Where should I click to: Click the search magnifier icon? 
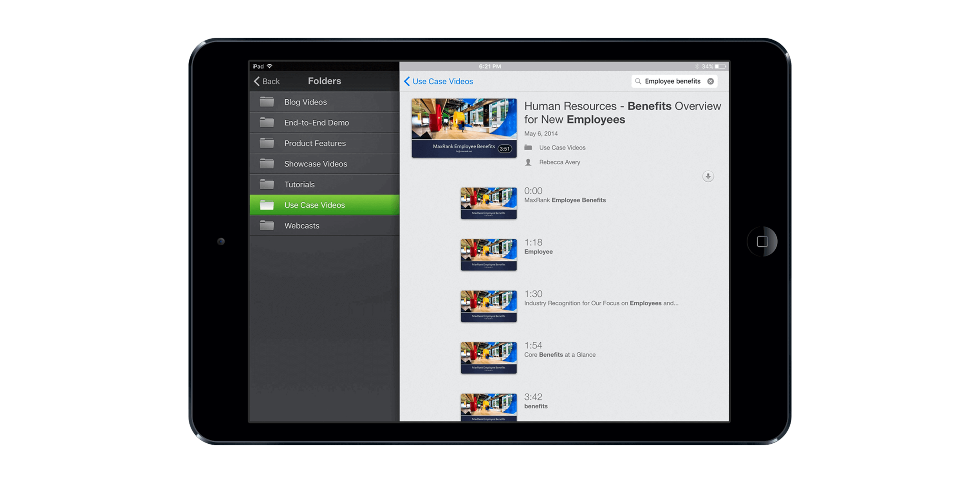[x=638, y=81]
